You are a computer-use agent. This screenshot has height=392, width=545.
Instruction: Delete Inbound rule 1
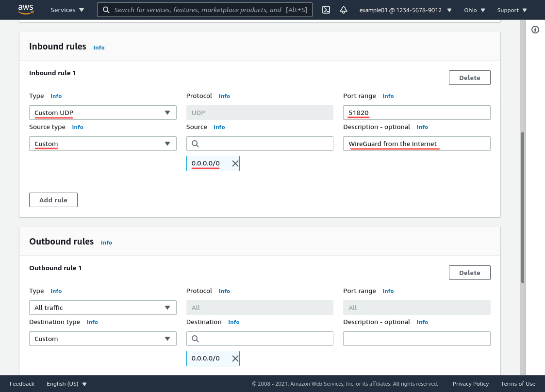coord(470,78)
